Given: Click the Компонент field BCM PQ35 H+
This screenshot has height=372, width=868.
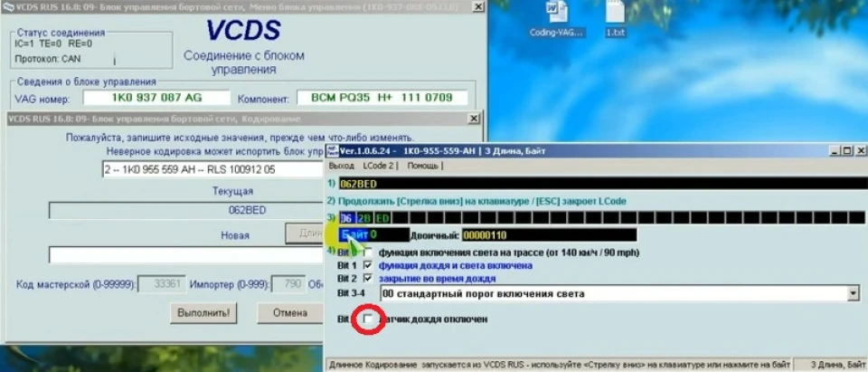Looking at the screenshot, I should point(382,98).
